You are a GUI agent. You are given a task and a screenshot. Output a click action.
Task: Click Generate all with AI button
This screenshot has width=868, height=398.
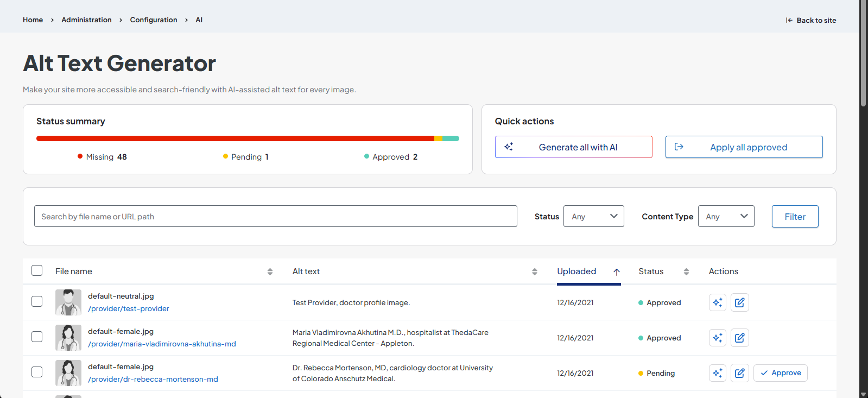click(x=573, y=147)
